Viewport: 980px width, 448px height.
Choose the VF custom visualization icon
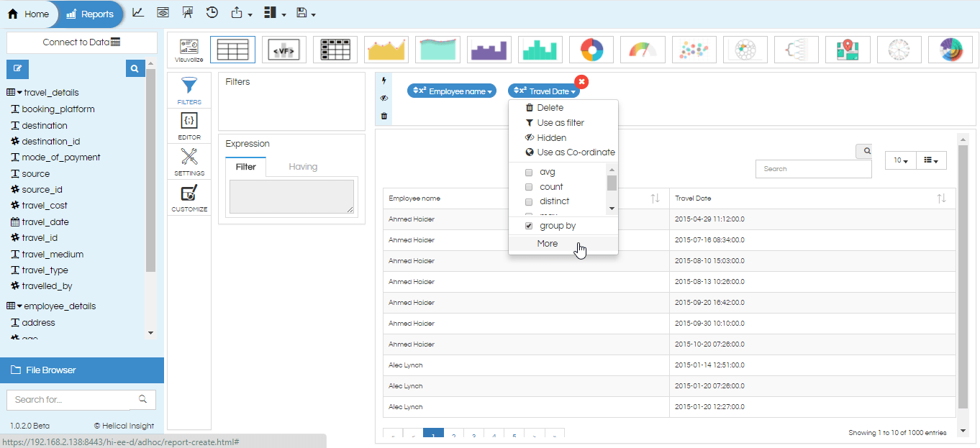tap(283, 49)
